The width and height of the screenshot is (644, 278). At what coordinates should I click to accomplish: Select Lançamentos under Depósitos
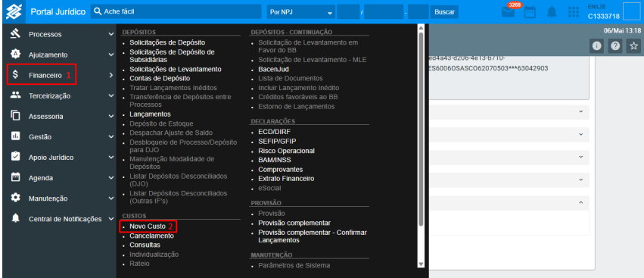(x=151, y=114)
